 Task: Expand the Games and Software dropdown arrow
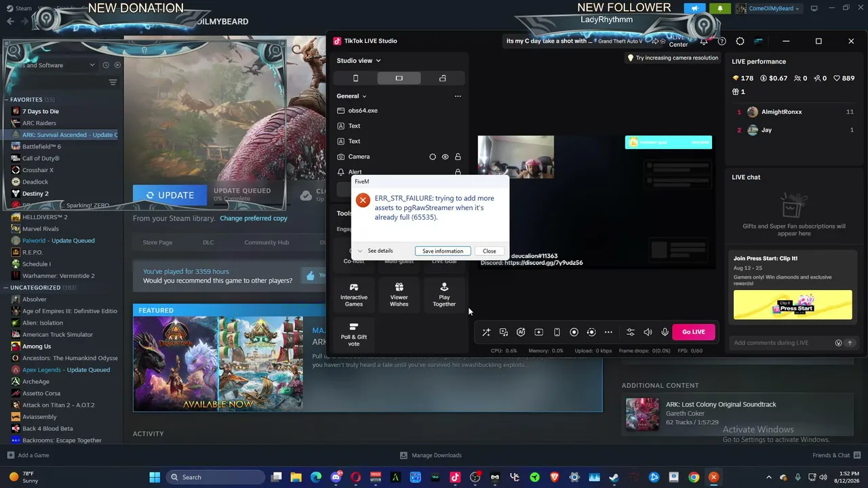(92, 65)
